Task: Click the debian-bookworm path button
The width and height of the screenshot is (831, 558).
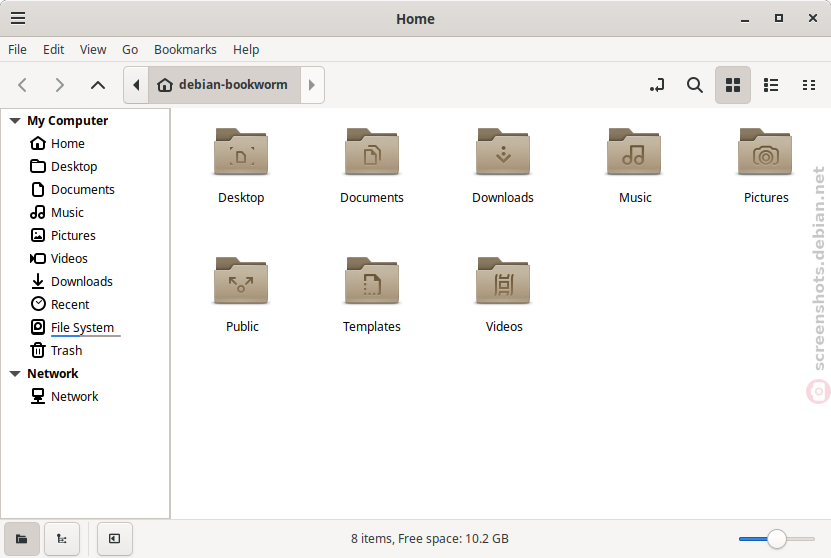Action: click(224, 85)
